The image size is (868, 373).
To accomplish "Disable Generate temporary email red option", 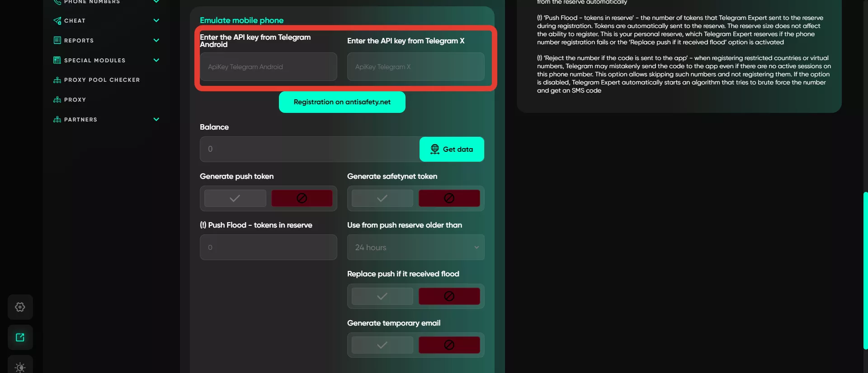I will tap(449, 345).
